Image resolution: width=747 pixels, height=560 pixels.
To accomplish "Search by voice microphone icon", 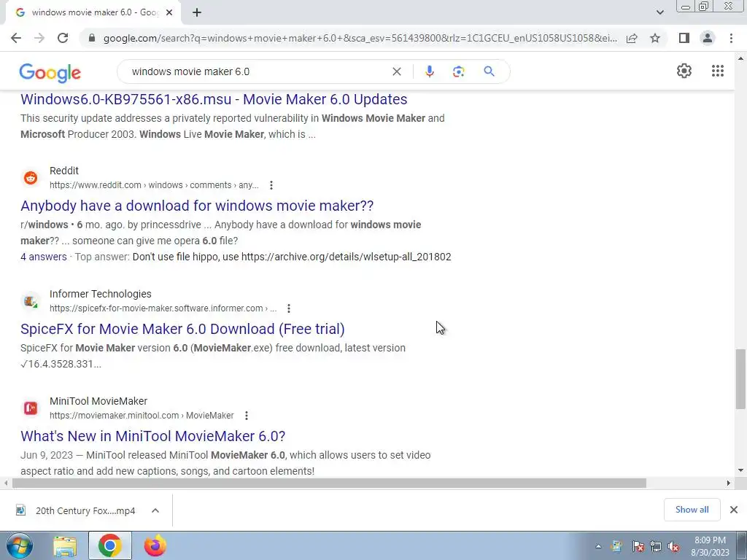I will [429, 71].
